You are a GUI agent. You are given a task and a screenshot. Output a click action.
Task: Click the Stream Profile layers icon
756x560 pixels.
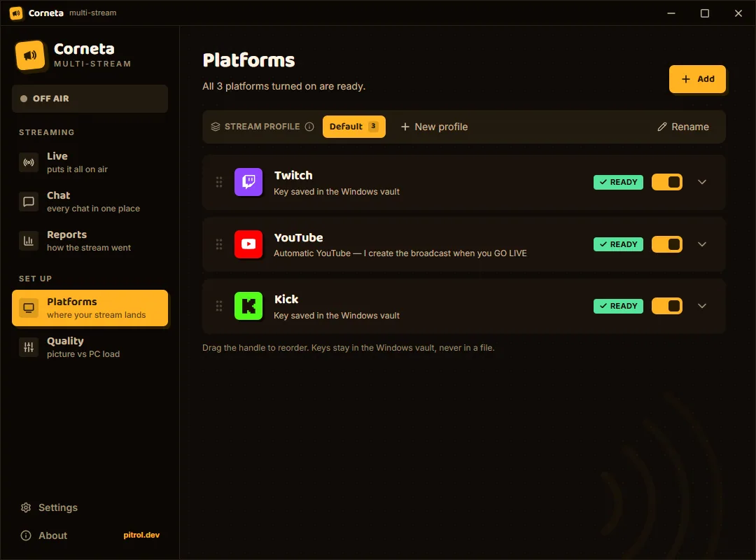[216, 127]
